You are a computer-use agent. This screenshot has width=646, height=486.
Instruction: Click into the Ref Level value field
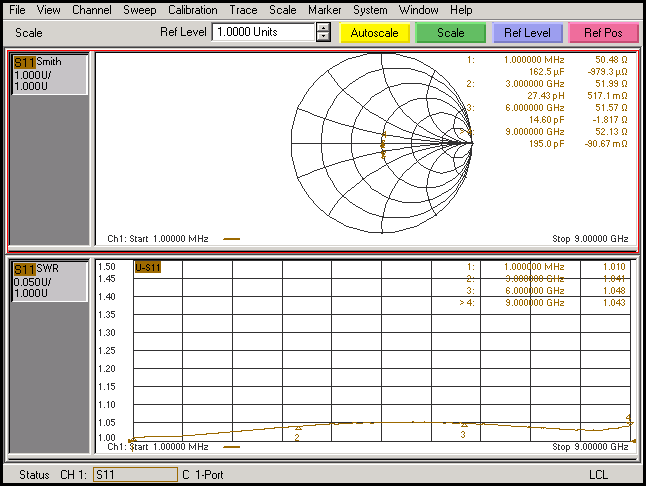pyautogui.click(x=262, y=32)
